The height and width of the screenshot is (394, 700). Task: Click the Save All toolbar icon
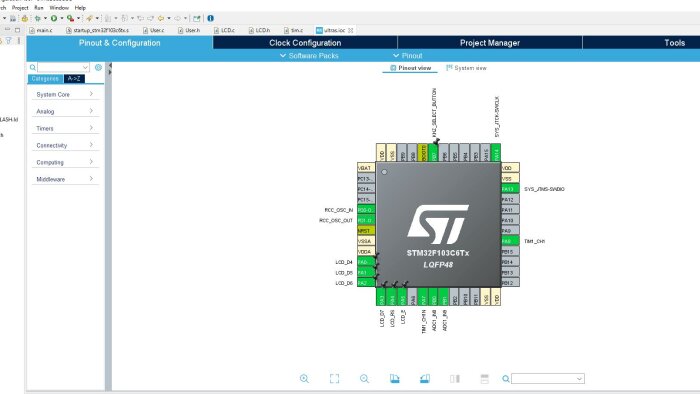13,18
